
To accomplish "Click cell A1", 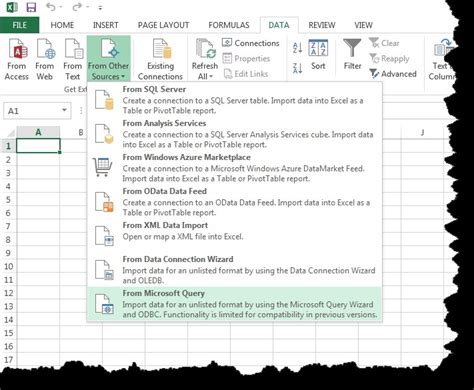I will 38,146.
